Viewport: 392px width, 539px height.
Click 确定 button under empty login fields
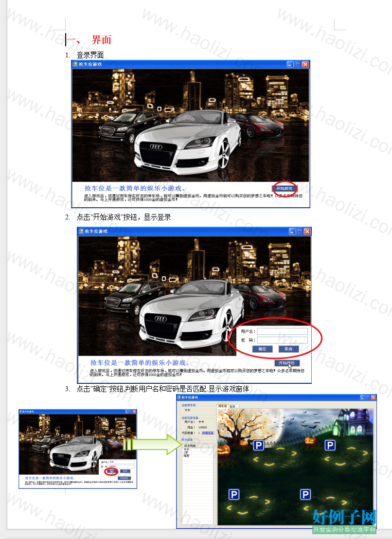coord(262,349)
